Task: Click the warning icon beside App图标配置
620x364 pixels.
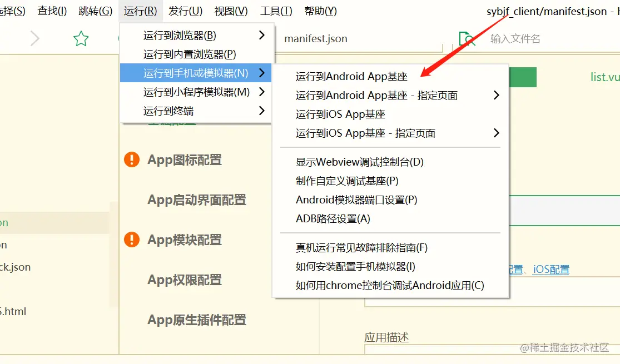Action: 132,159
